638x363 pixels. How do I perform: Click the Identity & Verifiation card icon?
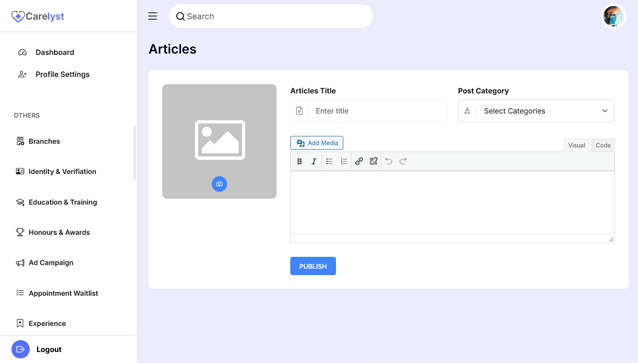pos(20,171)
